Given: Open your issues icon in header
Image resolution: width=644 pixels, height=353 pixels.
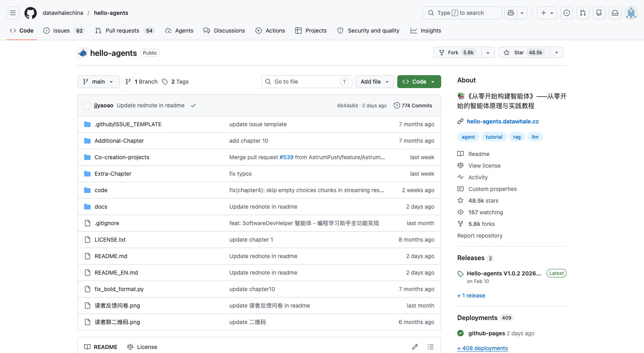Looking at the screenshot, I should (x=567, y=13).
